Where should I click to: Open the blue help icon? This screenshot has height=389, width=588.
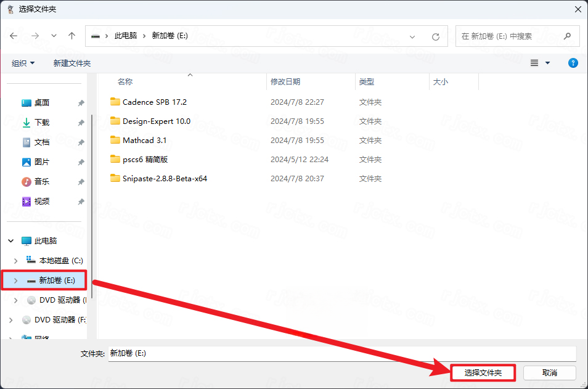(573, 63)
